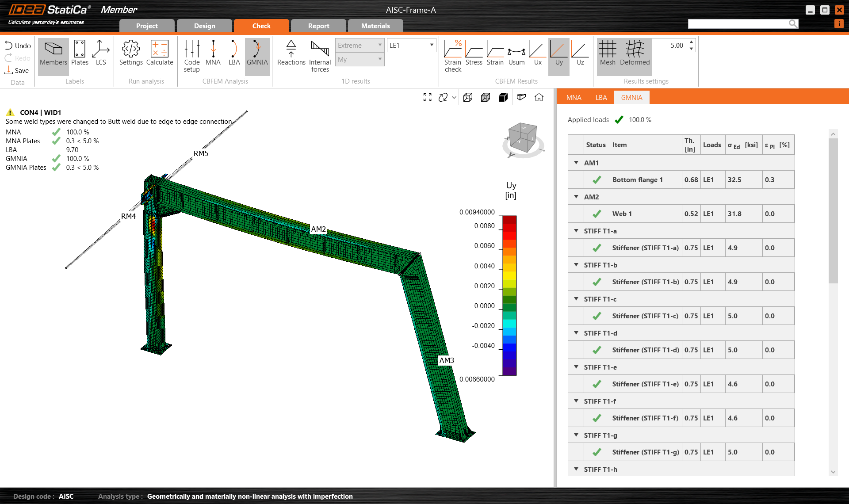
Task: Open the LBA results tab
Action: pyautogui.click(x=601, y=97)
